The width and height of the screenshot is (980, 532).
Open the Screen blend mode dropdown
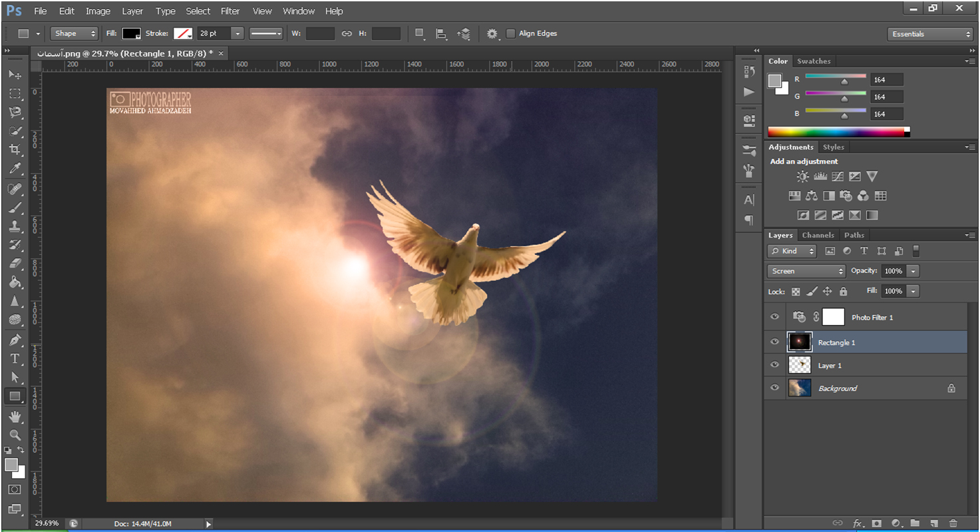(x=806, y=271)
